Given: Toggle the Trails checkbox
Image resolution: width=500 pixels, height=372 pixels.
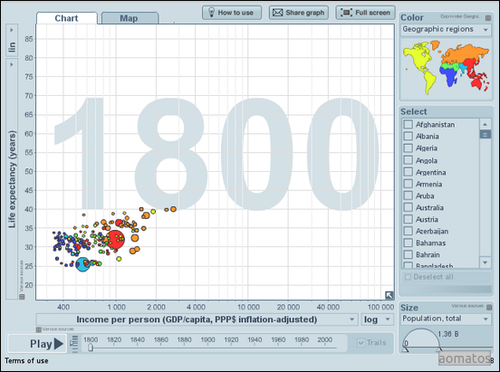Looking at the screenshot, I should click(x=361, y=343).
